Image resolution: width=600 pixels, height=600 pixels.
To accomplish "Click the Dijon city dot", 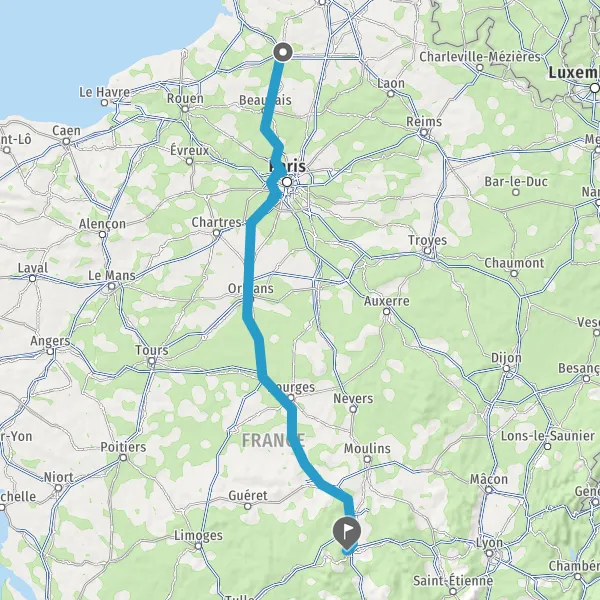I will pyautogui.click(x=506, y=368).
